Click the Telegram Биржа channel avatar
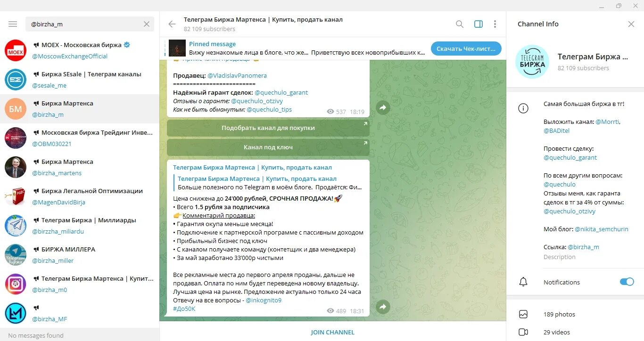The width and height of the screenshot is (644, 341). click(532, 62)
